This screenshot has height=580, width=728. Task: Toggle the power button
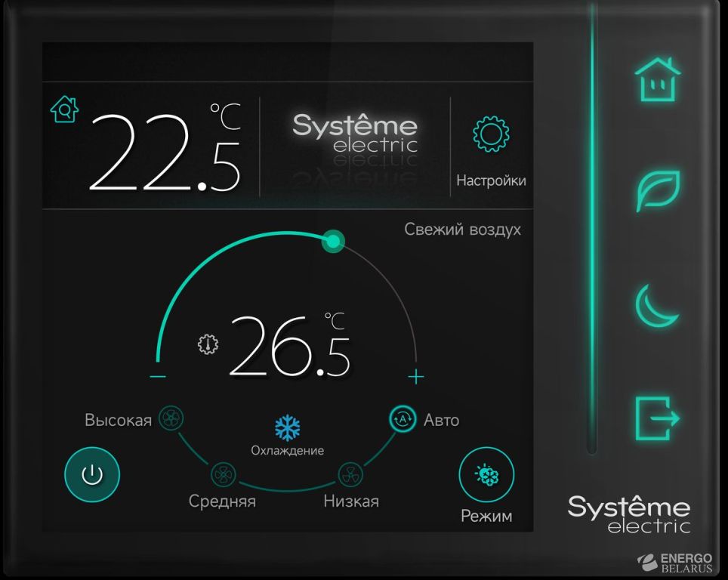91,474
